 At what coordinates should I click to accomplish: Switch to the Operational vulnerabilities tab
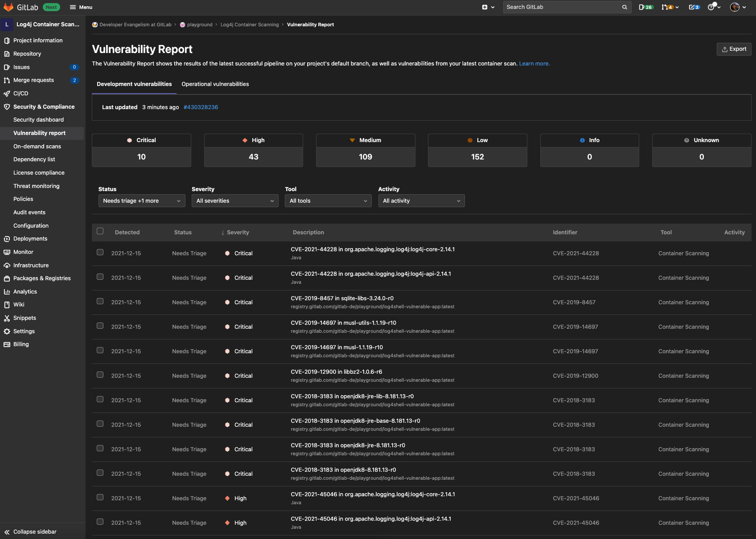pos(215,84)
